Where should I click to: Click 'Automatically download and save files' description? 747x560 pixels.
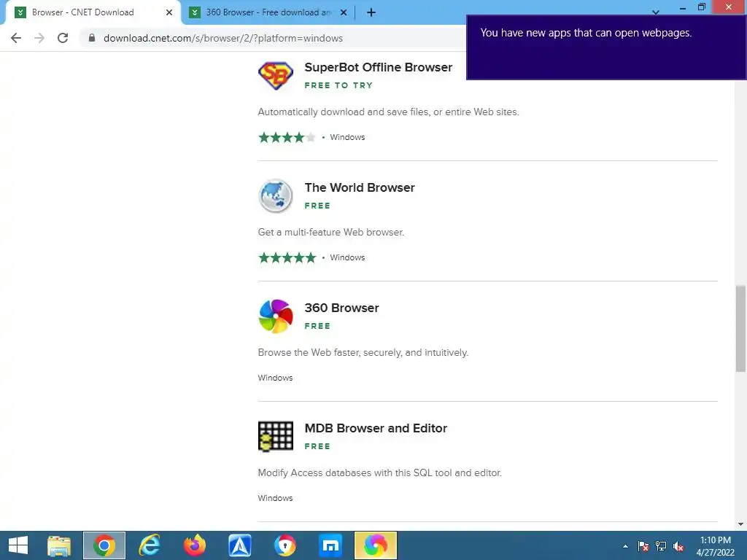[388, 112]
